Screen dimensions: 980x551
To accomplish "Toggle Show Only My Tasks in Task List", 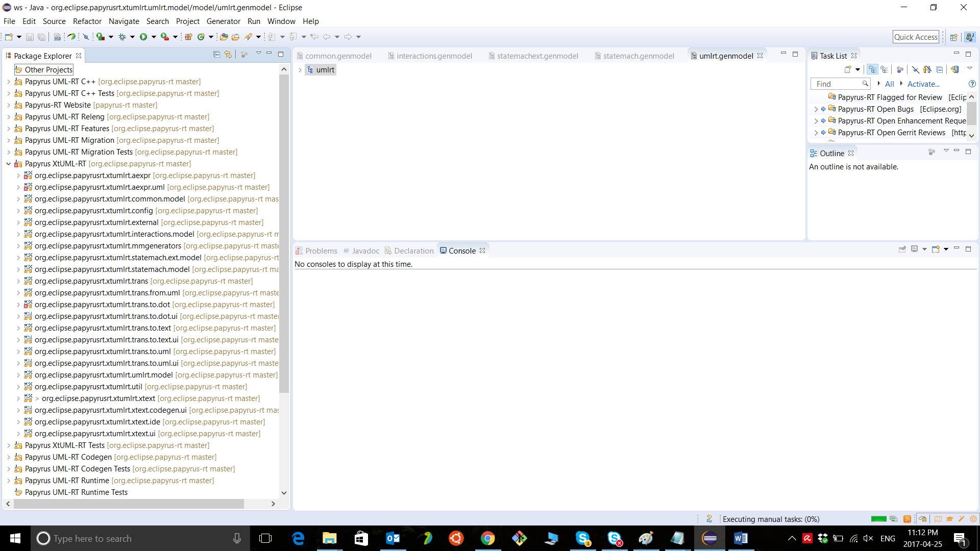I will pyautogui.click(x=927, y=69).
